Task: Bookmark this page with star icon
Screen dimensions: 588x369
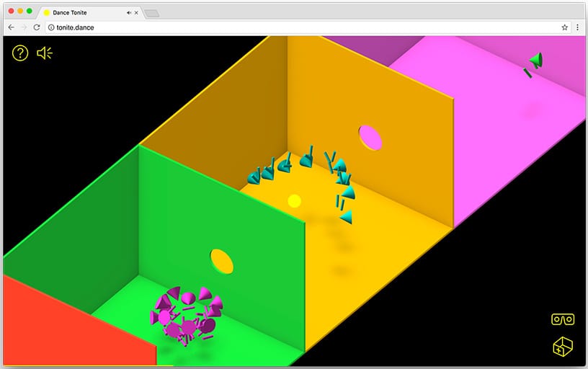Action: tap(564, 27)
